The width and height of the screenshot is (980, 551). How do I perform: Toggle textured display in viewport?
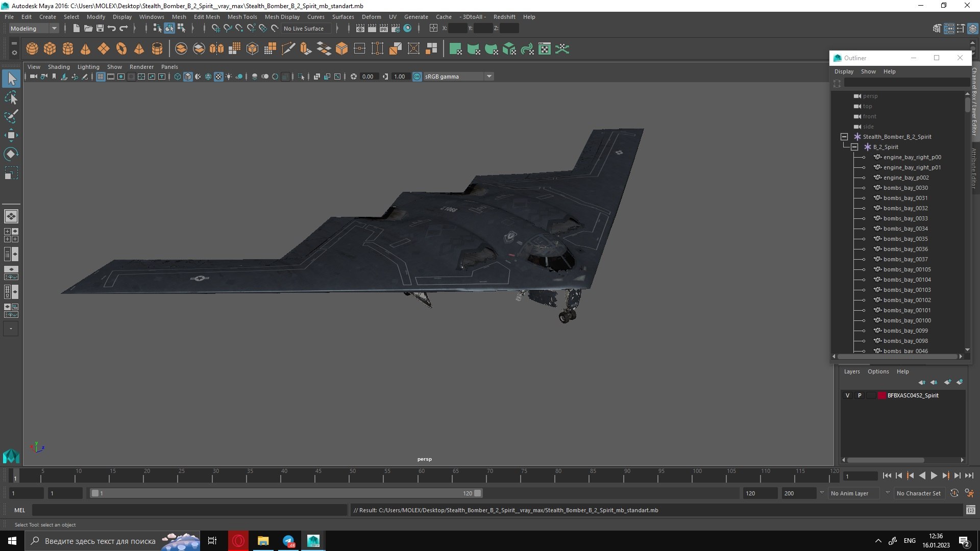218,77
